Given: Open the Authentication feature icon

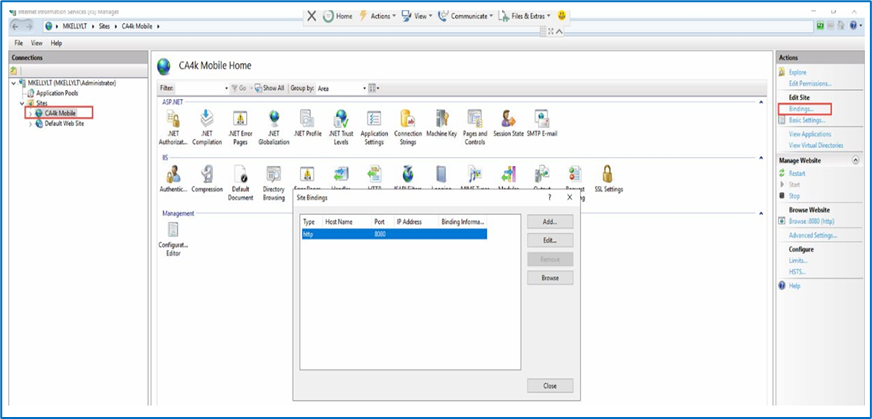Looking at the screenshot, I should (173, 174).
